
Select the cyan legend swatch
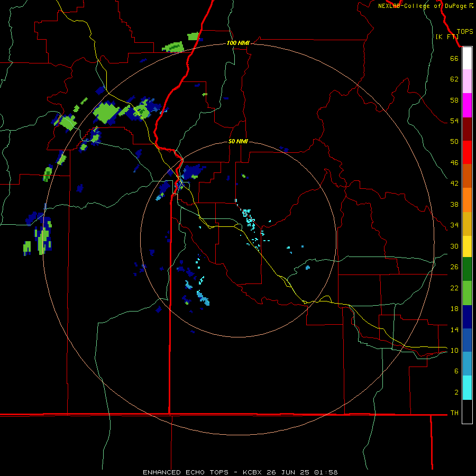[x=467, y=388]
